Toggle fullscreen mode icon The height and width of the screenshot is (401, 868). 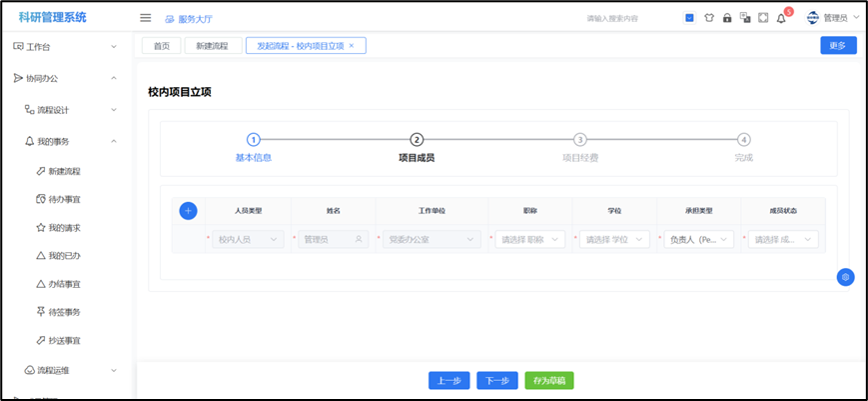tap(763, 18)
